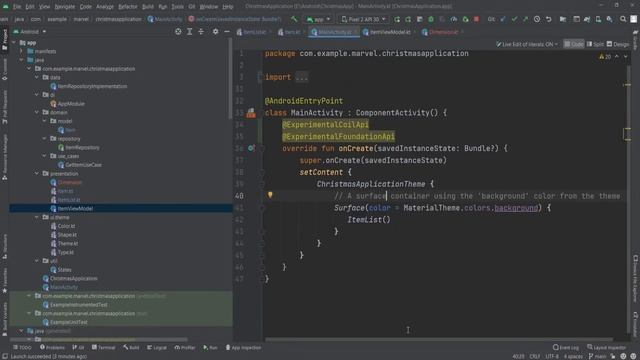The height and width of the screenshot is (360, 640).
Task: Collapse the presentation package
Action: [37, 173]
